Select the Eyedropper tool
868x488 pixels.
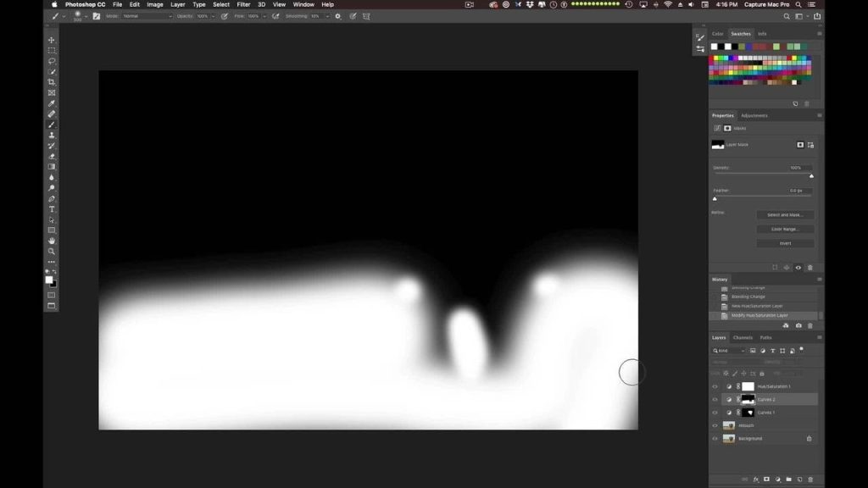pos(52,103)
